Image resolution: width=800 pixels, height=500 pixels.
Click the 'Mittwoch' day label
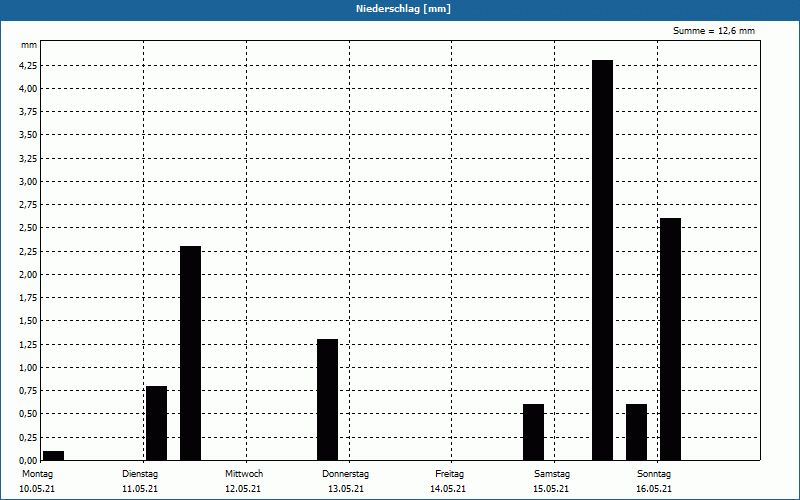coord(244,474)
